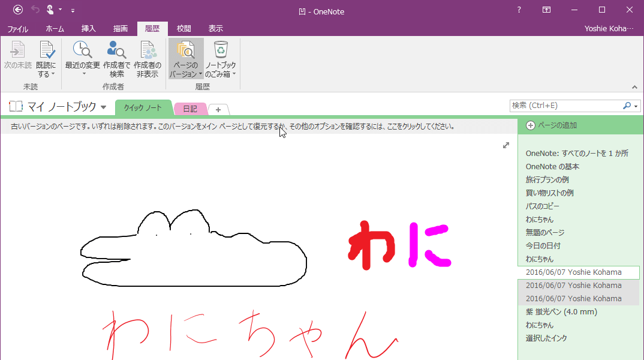Open page パスのコピー

(x=542, y=206)
